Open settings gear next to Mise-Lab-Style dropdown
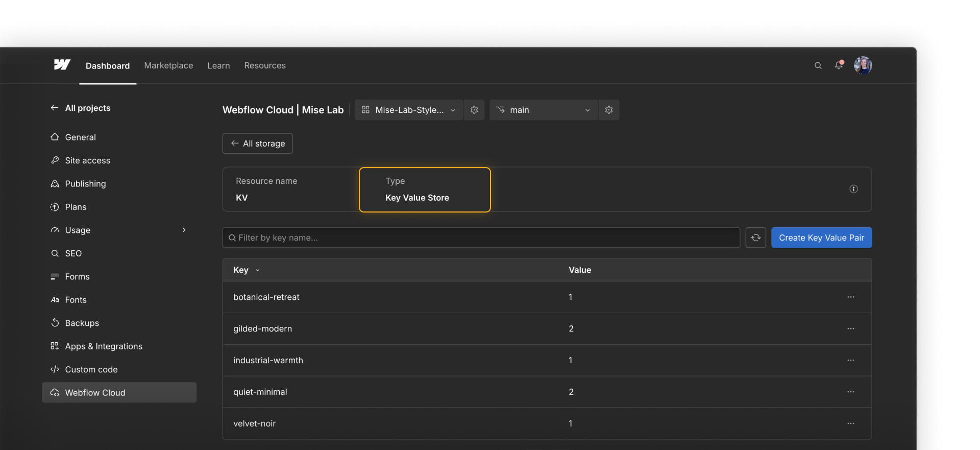The width and height of the screenshot is (980, 450). coord(474,110)
